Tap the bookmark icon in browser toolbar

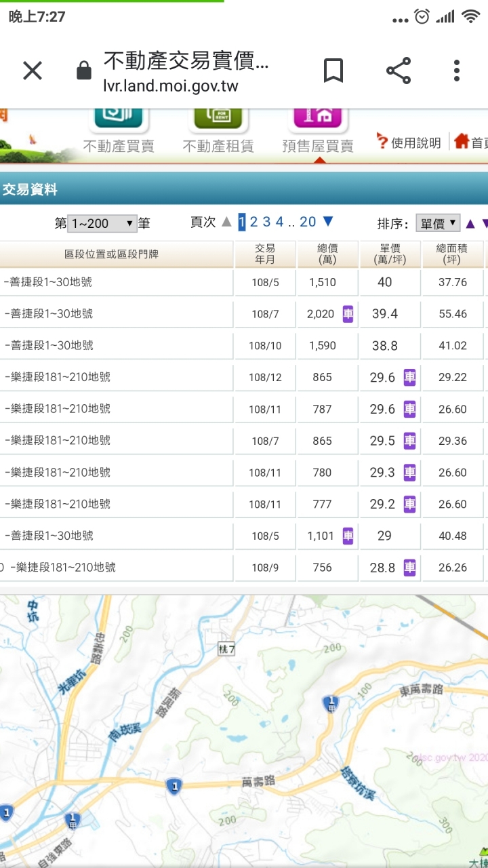click(333, 71)
